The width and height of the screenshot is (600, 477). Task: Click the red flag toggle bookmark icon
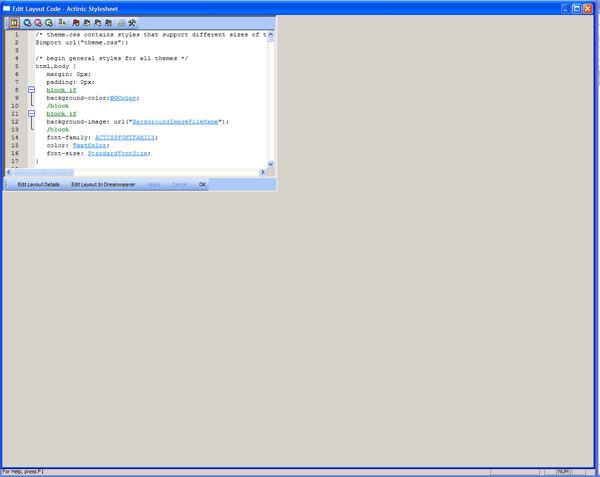pyautogui.click(x=76, y=22)
